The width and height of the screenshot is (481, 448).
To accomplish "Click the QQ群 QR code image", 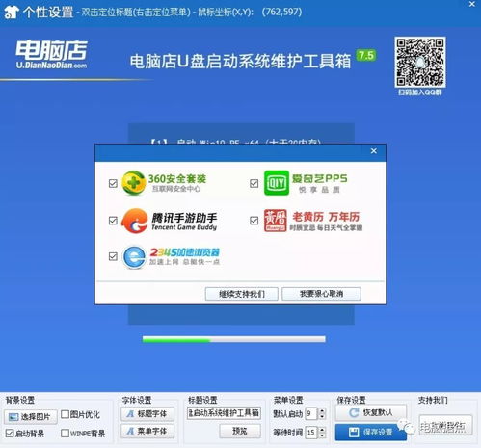I will click(420, 62).
